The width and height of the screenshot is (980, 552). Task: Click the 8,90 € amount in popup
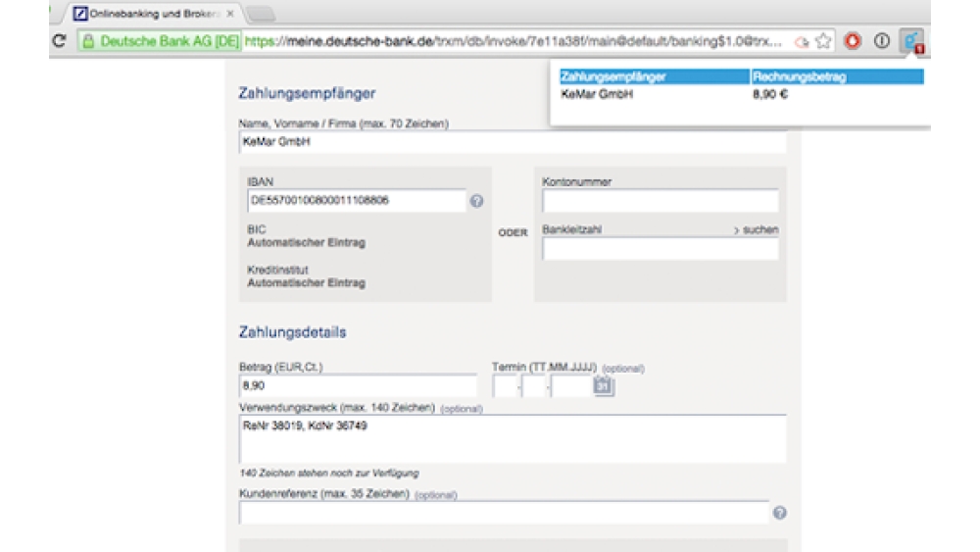[x=770, y=94]
